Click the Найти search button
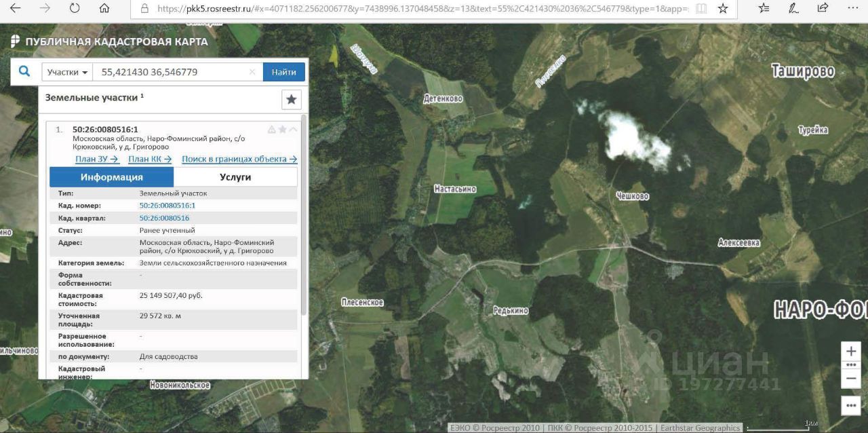 tap(284, 72)
